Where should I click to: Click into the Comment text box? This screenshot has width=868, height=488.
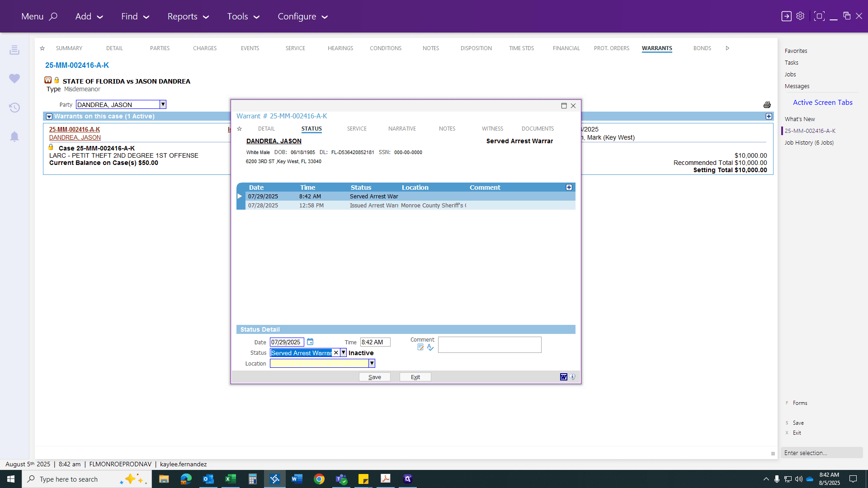tap(490, 345)
